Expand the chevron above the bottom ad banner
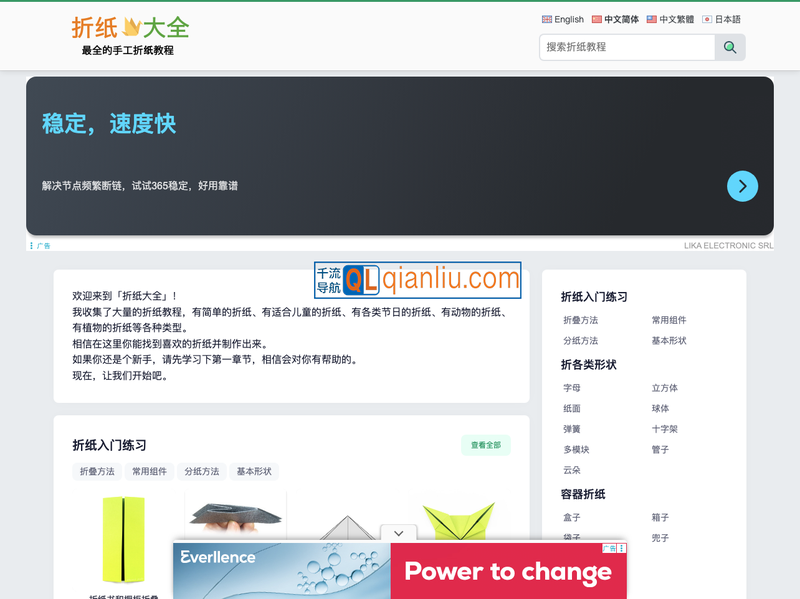The image size is (800, 599). 398,532
